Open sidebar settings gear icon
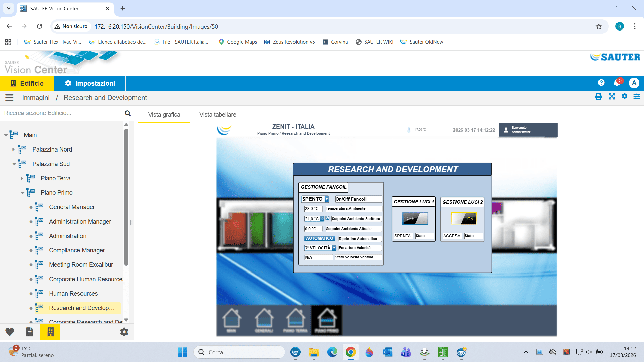 click(124, 332)
